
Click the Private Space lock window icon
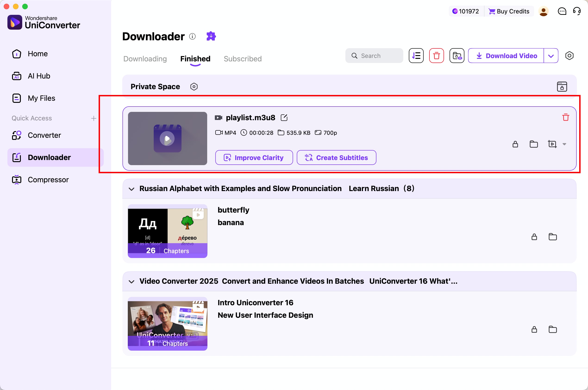[x=562, y=87]
